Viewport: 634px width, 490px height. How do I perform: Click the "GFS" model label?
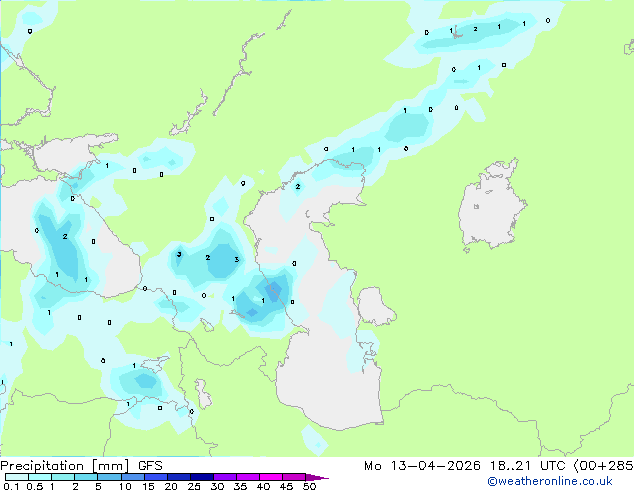click(x=150, y=466)
